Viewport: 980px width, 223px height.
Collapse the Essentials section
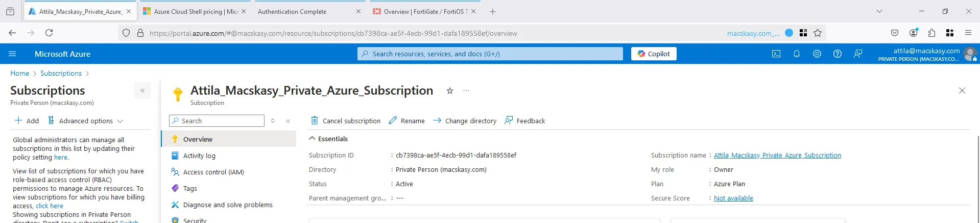click(312, 139)
